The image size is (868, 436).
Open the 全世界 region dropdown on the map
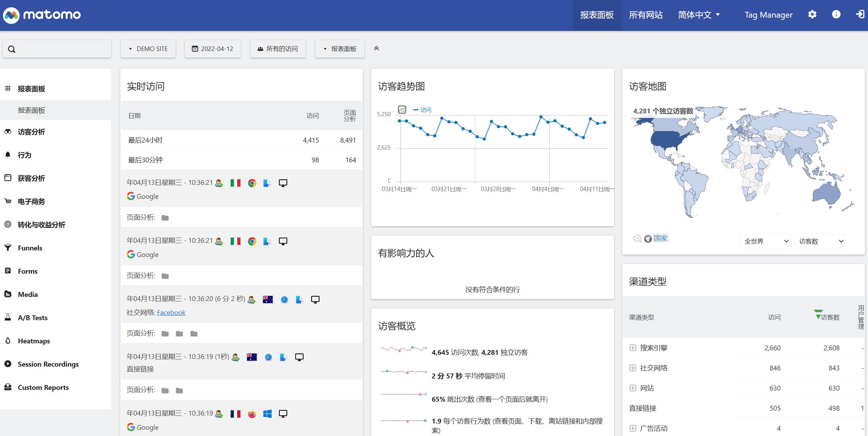pos(765,241)
